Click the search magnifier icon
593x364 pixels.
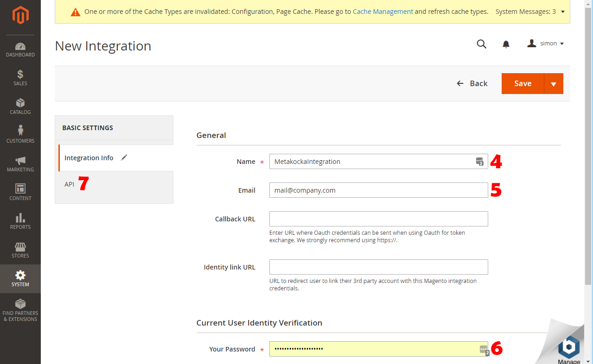pyautogui.click(x=482, y=44)
